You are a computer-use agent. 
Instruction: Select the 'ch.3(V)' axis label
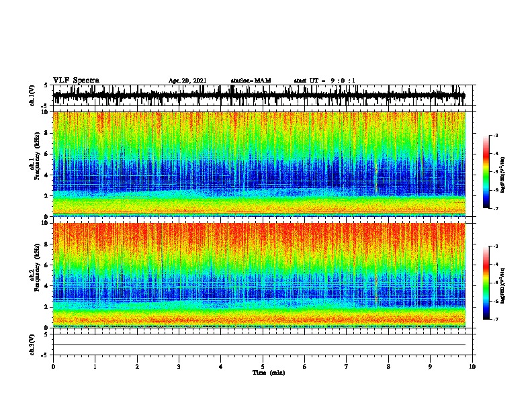(x=32, y=345)
